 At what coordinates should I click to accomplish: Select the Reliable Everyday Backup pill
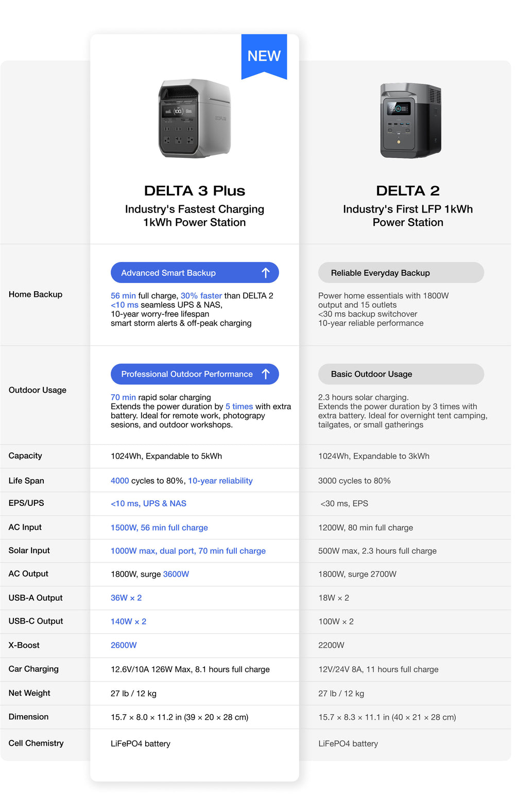[401, 273]
